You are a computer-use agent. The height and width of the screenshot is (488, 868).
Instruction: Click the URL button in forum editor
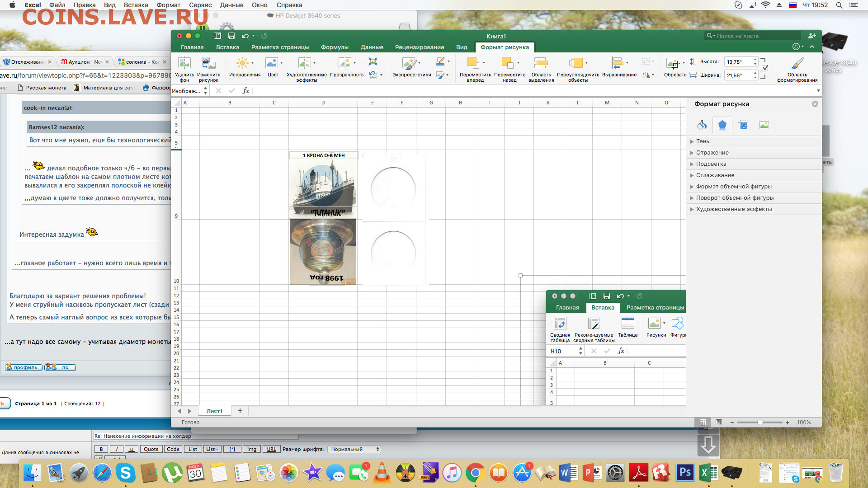(271, 449)
